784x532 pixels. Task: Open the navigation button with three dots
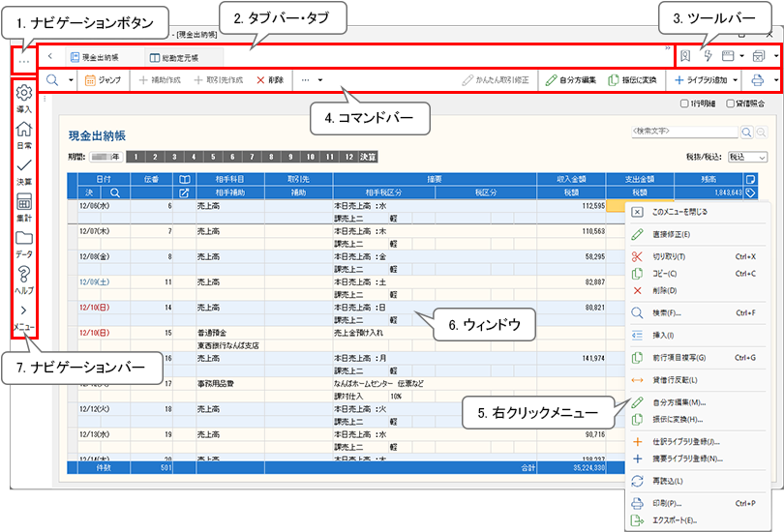pos(23,62)
